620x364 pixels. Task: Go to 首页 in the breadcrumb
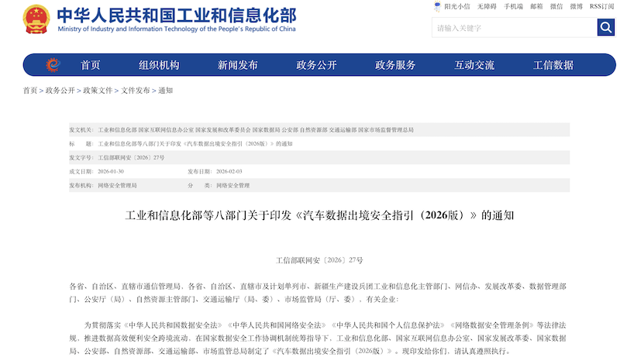click(x=30, y=91)
